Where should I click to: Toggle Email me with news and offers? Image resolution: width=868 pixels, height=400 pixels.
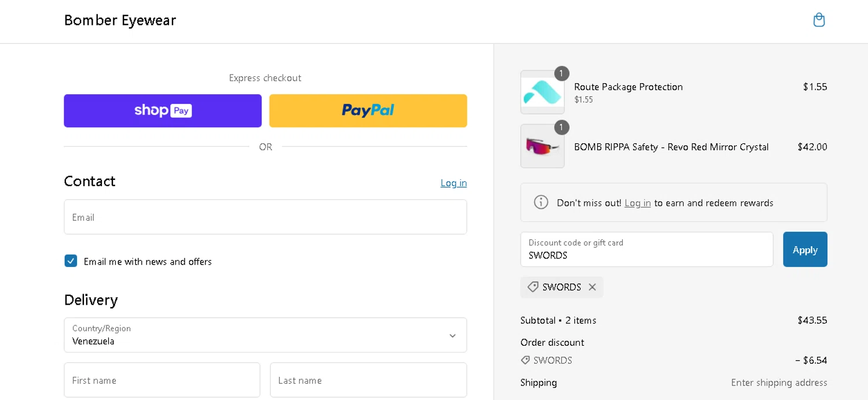[x=71, y=261]
